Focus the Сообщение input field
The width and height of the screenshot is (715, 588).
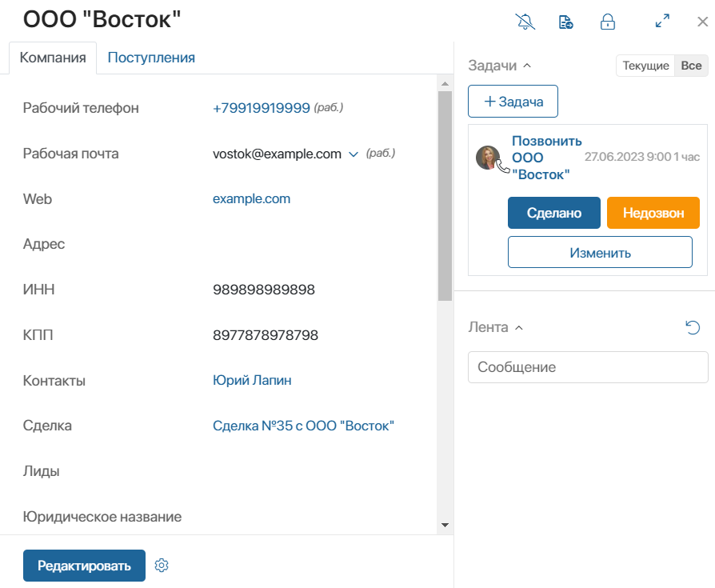click(588, 367)
